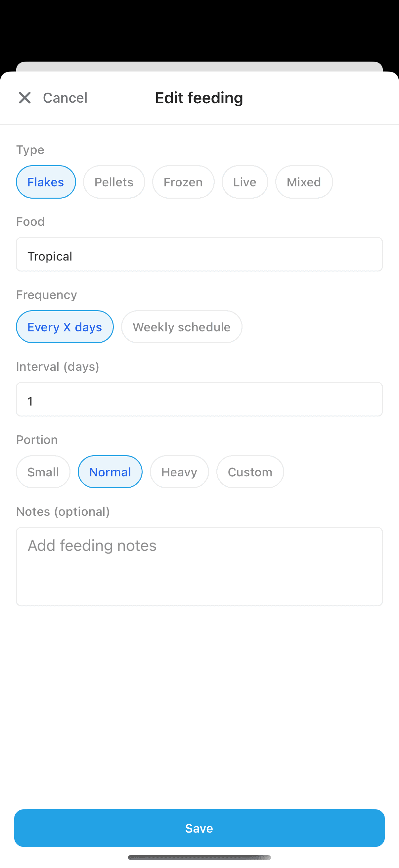The width and height of the screenshot is (399, 868).
Task: Click the X close icon
Action: coord(24,98)
